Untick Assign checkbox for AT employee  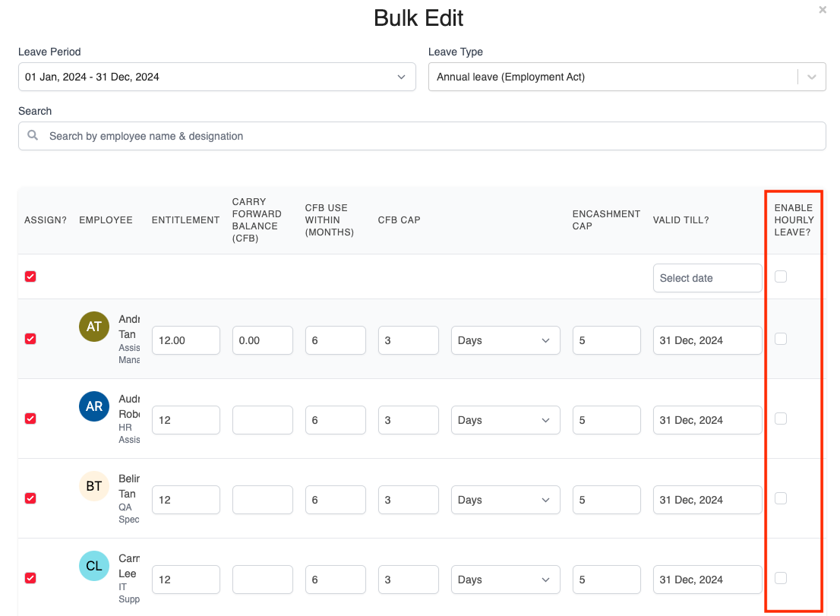30,339
